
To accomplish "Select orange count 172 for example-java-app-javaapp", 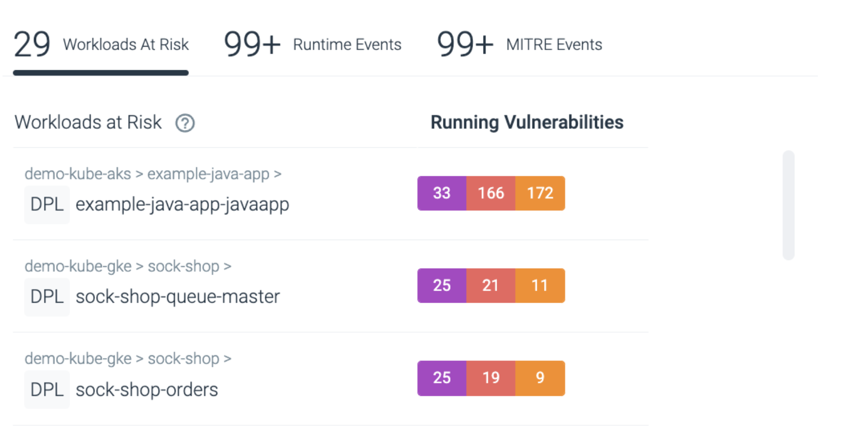I will tap(540, 193).
